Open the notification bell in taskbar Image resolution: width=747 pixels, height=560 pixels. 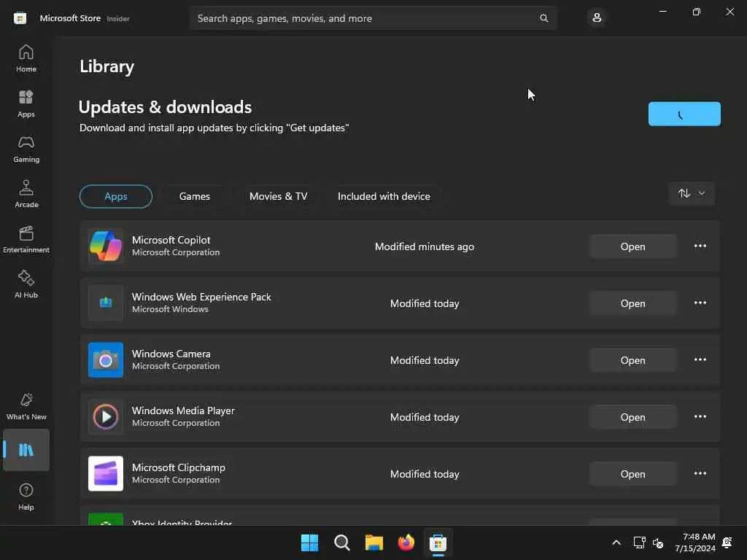[x=727, y=542]
